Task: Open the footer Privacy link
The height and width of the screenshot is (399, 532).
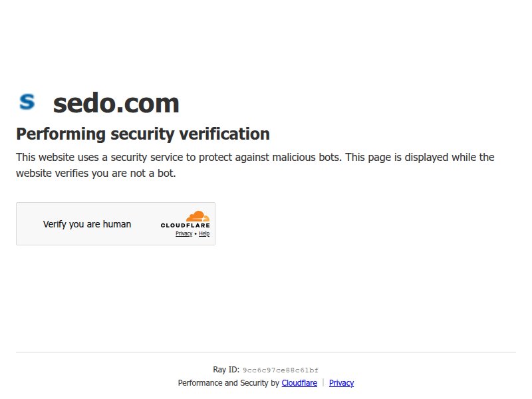Action: point(341,383)
